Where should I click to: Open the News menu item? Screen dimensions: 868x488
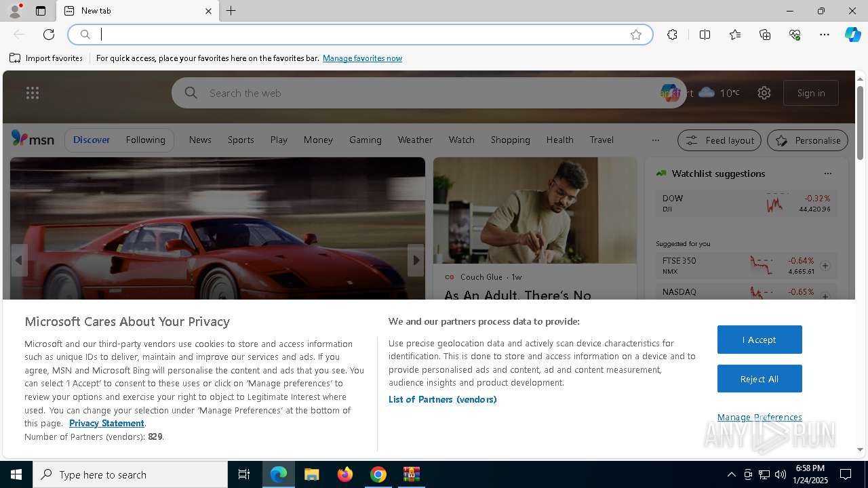point(200,140)
